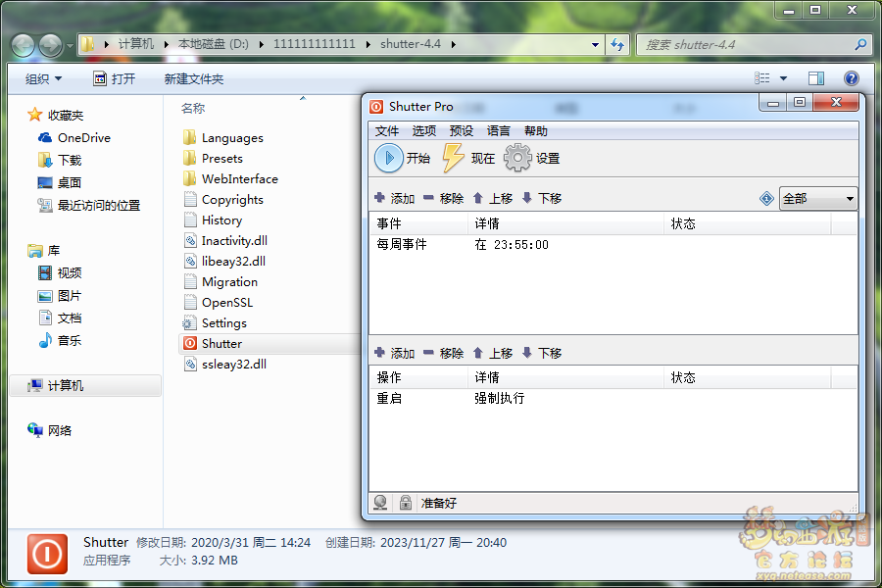This screenshot has width=882, height=588.
Task: Select 音乐 library in navigation pane
Action: coord(60,340)
